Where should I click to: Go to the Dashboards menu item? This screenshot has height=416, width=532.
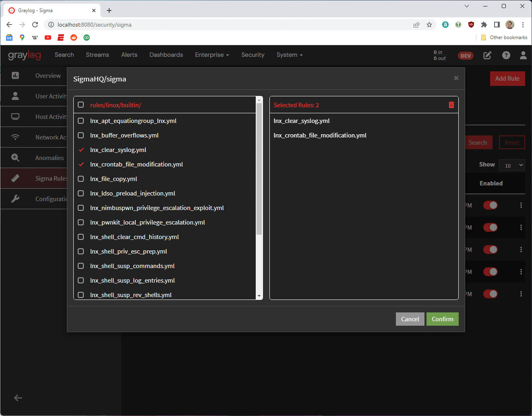[x=166, y=55]
